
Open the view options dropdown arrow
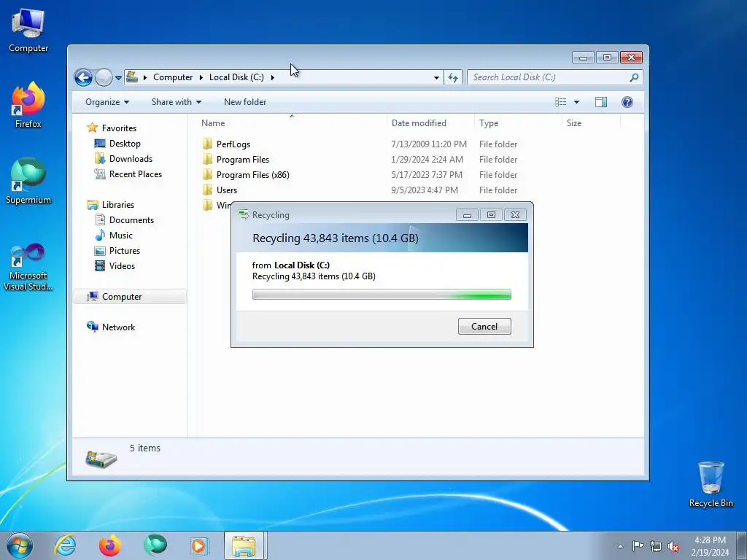tap(576, 102)
